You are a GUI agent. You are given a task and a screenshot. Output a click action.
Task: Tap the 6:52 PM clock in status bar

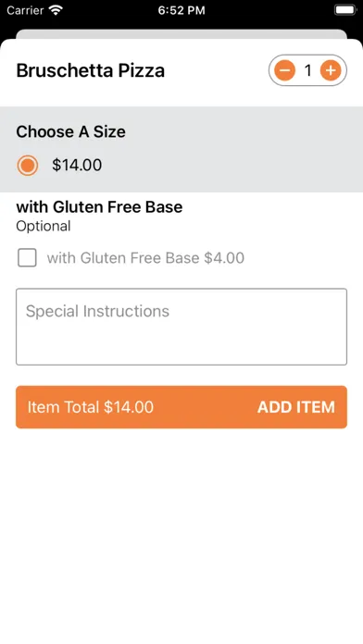coord(181,10)
